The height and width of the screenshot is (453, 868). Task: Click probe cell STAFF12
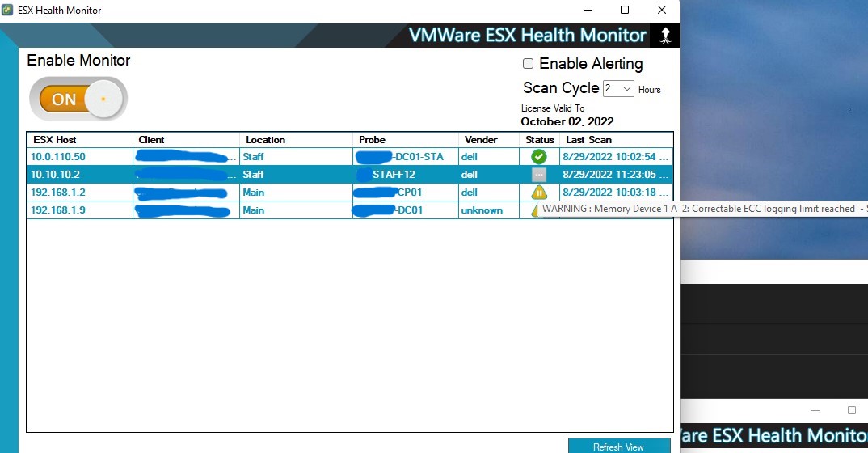(x=406, y=175)
